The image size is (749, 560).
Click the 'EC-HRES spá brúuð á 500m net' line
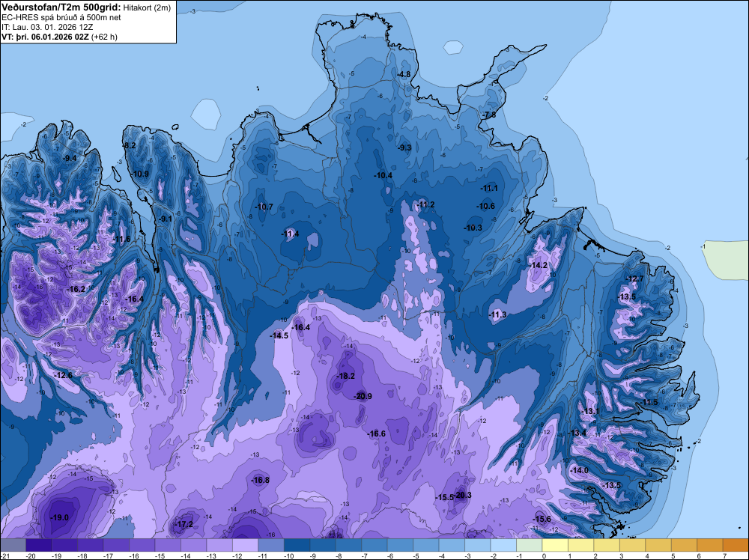click(x=61, y=18)
